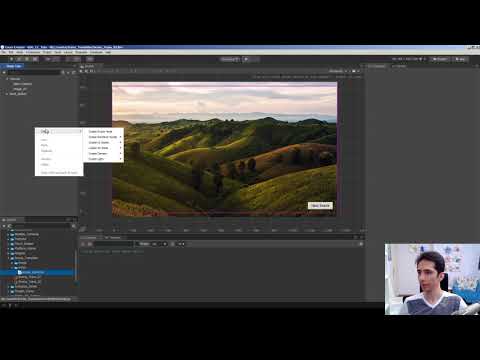
Task: Select the Move tool in toolbar
Action: pos(12,59)
